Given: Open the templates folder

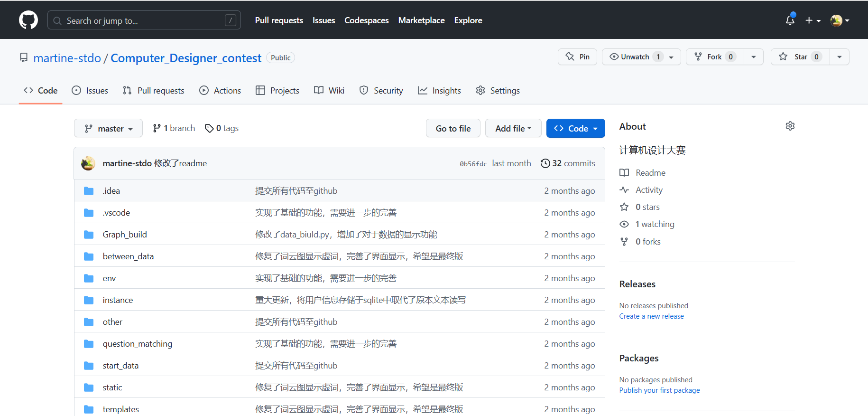Looking at the screenshot, I should pyautogui.click(x=121, y=409).
